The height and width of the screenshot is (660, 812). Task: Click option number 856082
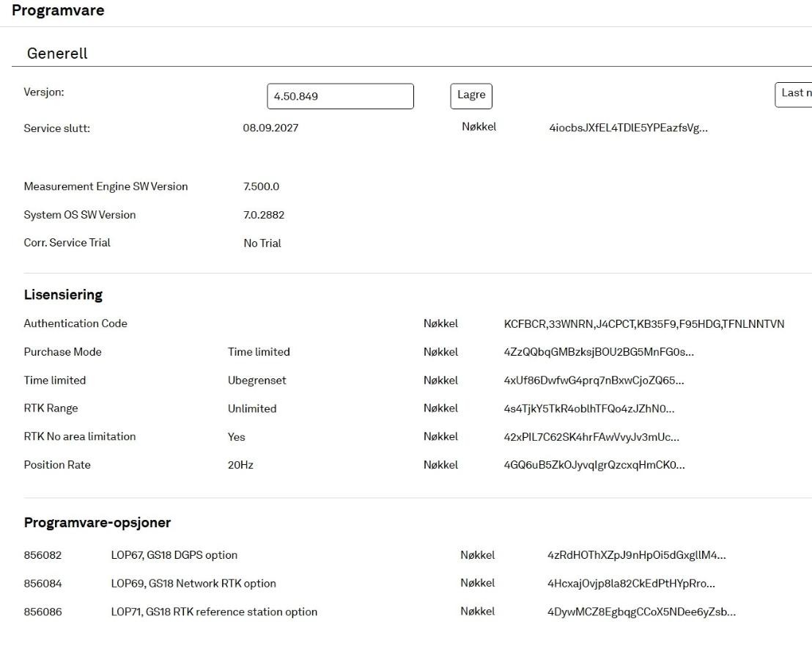(43, 555)
